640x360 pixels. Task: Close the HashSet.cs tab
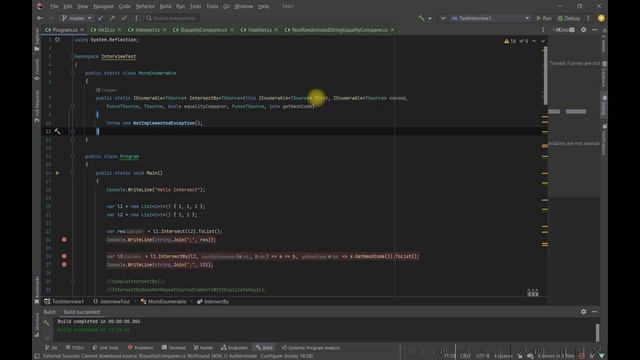[276, 30]
